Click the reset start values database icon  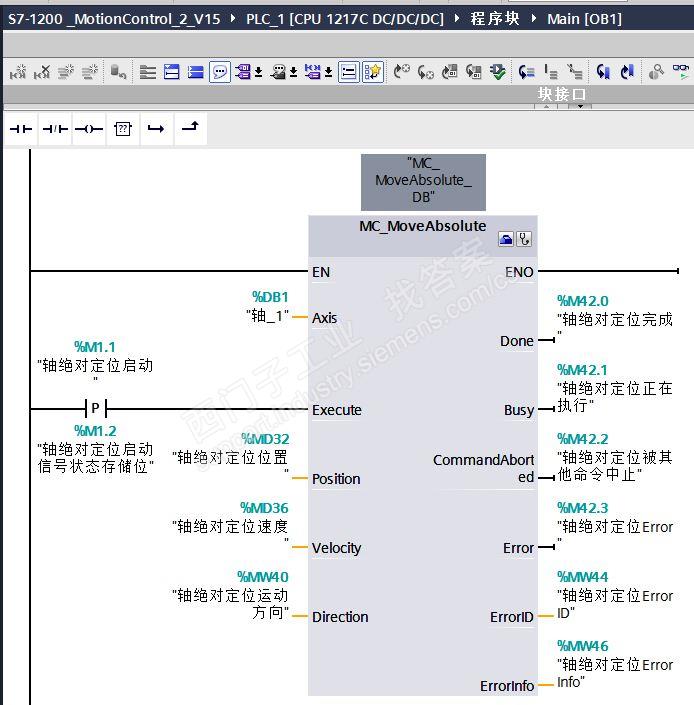click(x=118, y=72)
